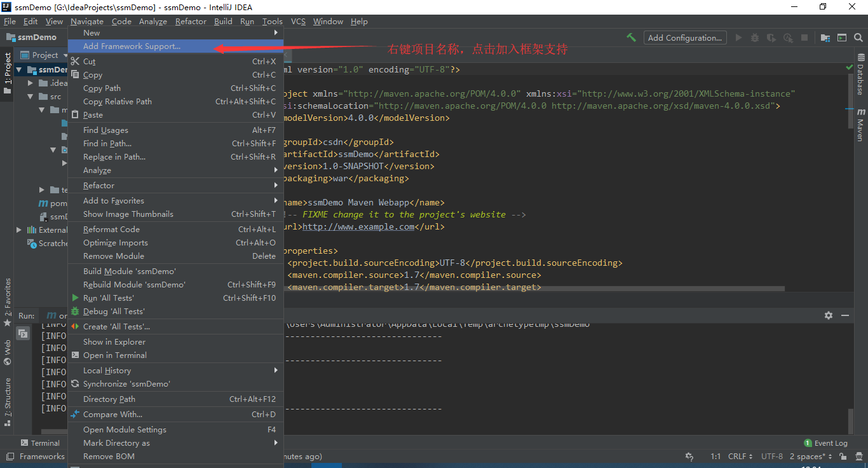Select Copy from the context menu

pyautogui.click(x=175, y=74)
